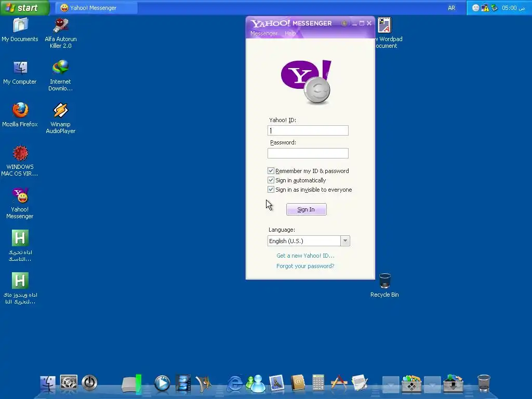Click the taskbar clock showing 05:00
Viewport: 532px width, 399px height.
pos(513,8)
